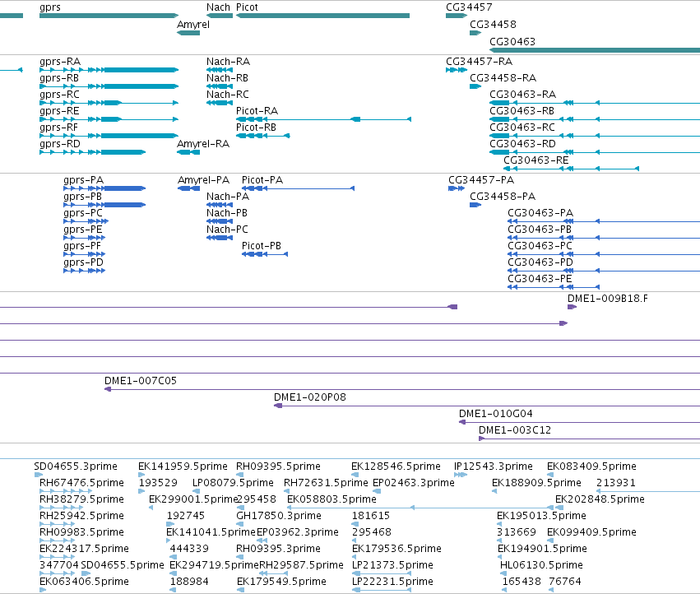
Task: Click protein gprs-PD label
Action: point(83,262)
